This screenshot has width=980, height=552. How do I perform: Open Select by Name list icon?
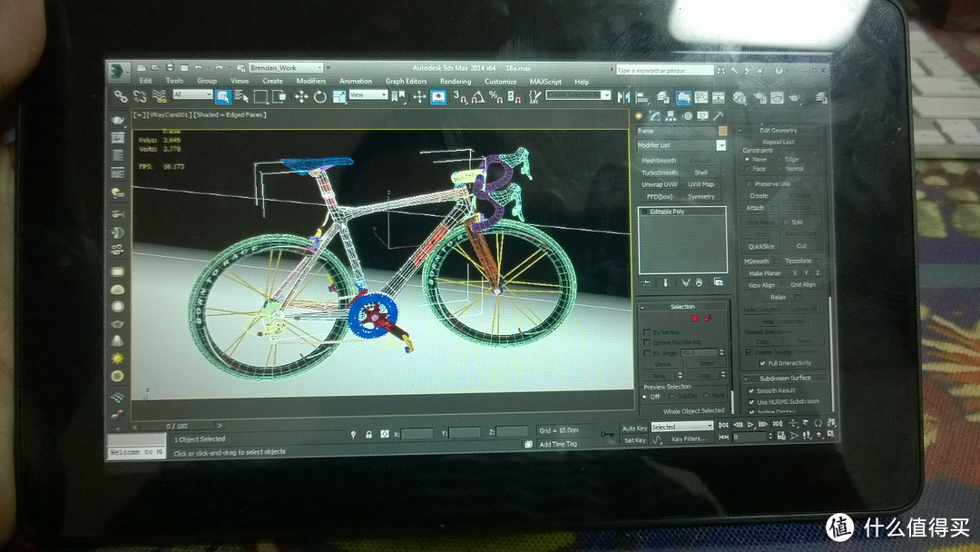pos(241,96)
